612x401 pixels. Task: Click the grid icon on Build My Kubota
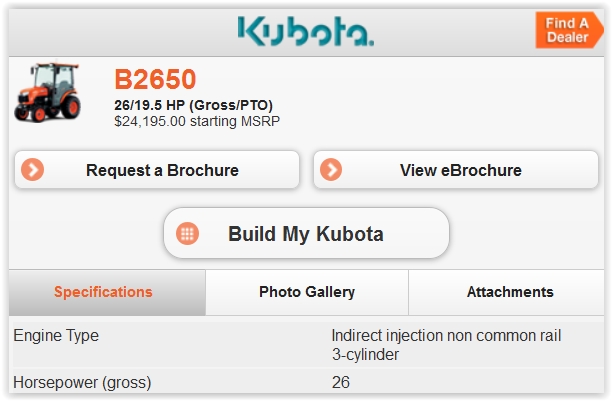coord(187,234)
